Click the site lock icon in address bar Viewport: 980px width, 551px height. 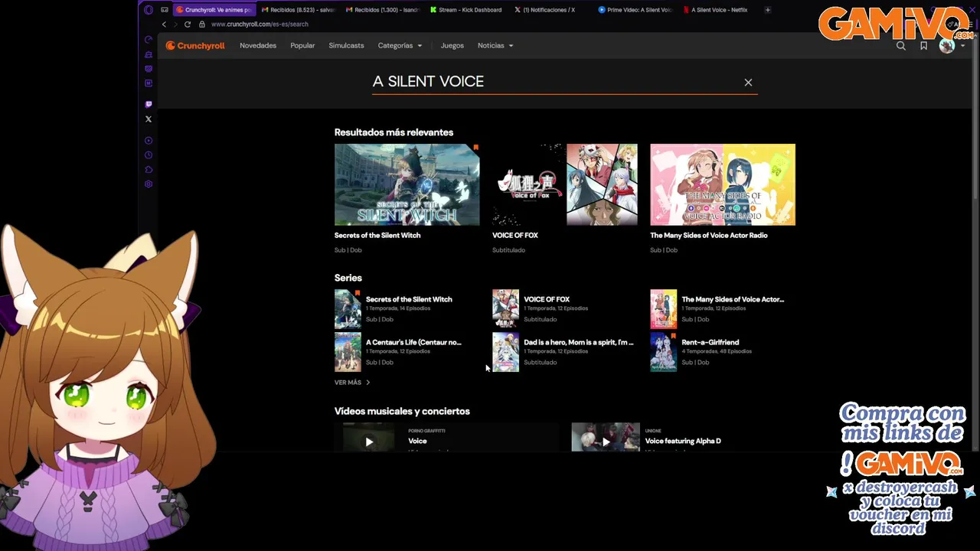[202, 24]
